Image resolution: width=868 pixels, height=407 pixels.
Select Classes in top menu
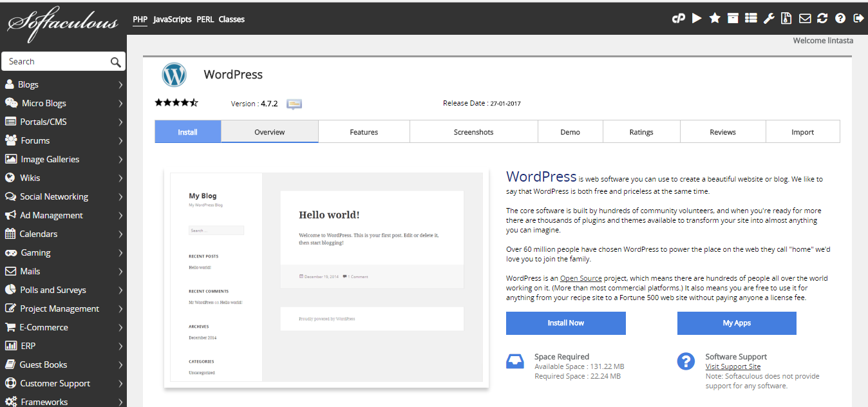(x=232, y=19)
